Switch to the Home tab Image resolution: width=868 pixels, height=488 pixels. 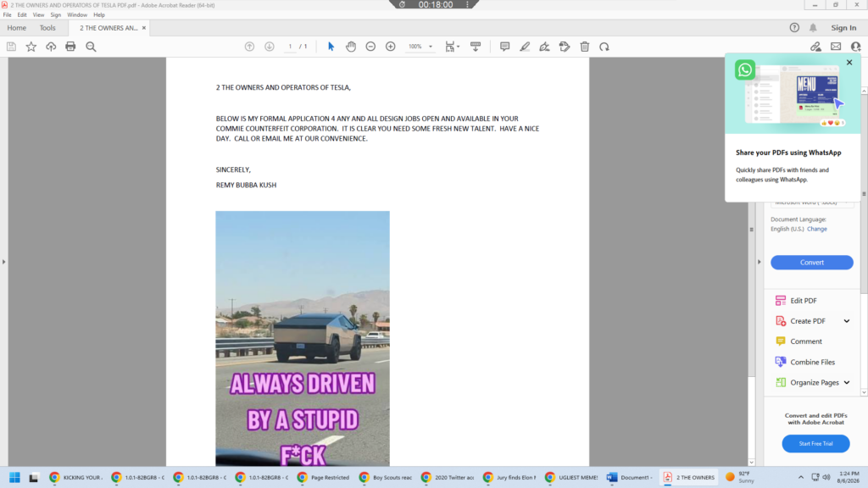point(17,28)
